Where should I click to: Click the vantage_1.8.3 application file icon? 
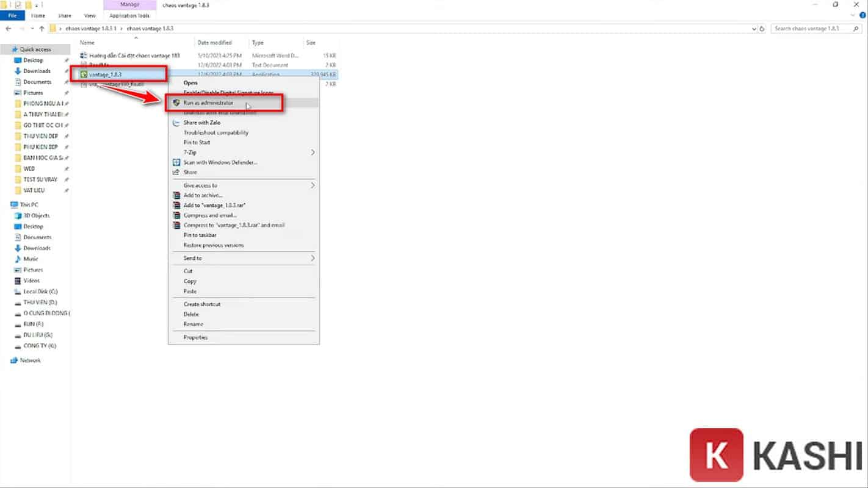[x=84, y=74]
